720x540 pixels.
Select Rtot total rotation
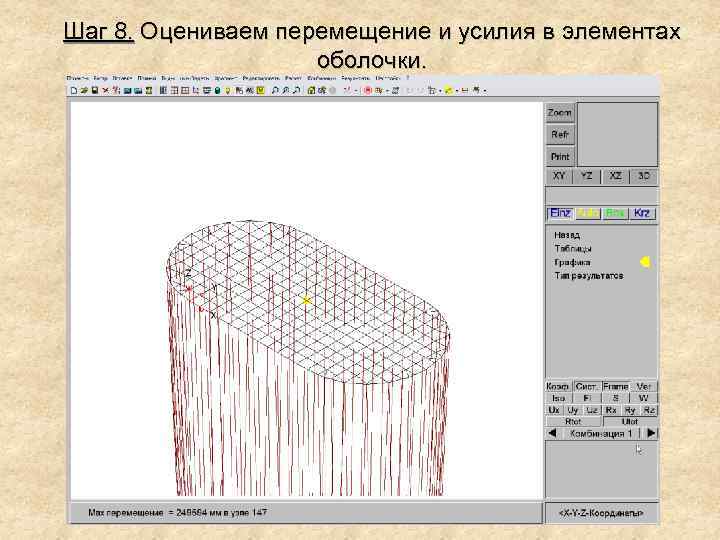pyautogui.click(x=574, y=422)
